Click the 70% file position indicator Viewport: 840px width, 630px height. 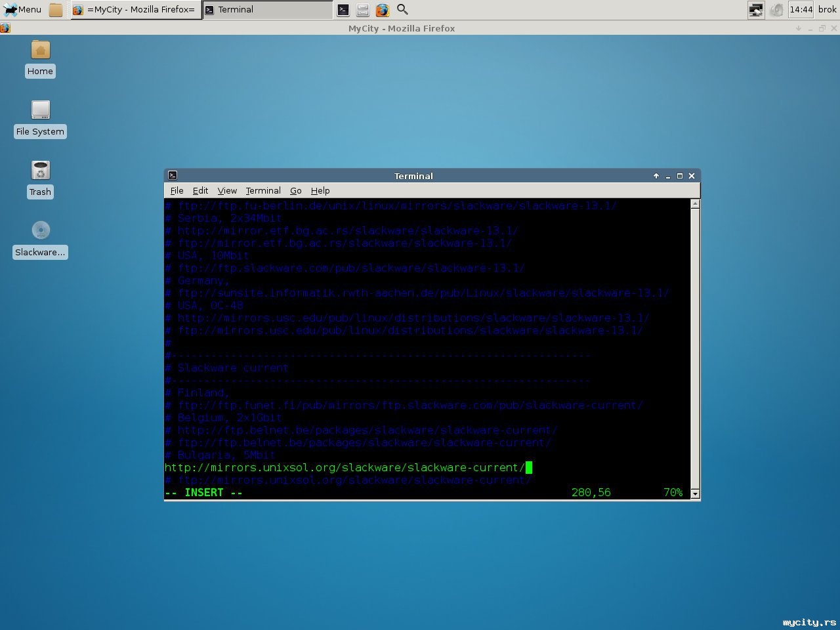[x=673, y=492]
